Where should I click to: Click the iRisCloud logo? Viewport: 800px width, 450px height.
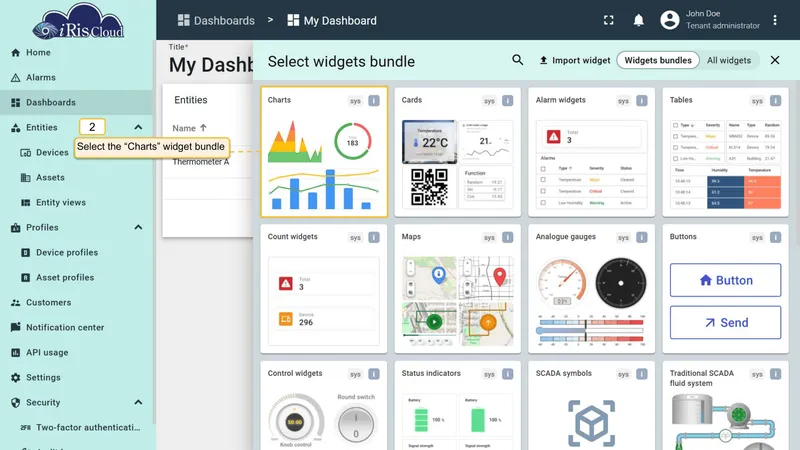point(78,21)
